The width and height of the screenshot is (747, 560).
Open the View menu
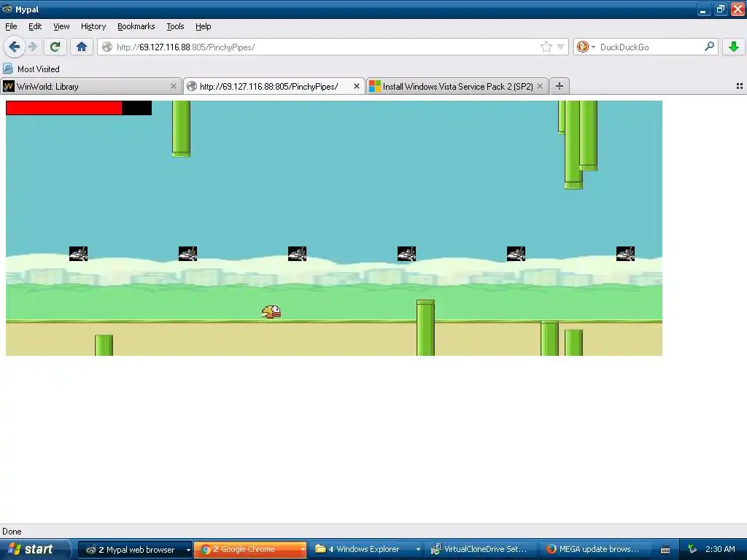61,26
